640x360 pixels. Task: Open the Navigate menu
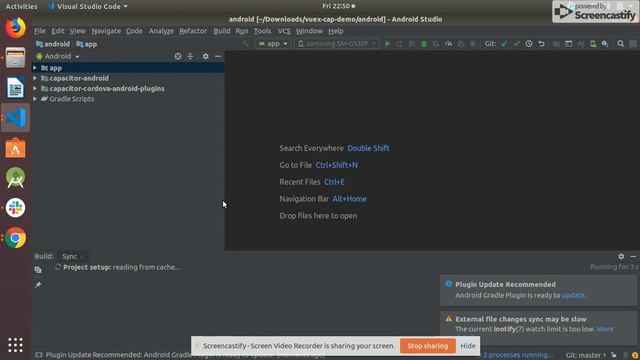click(106, 31)
